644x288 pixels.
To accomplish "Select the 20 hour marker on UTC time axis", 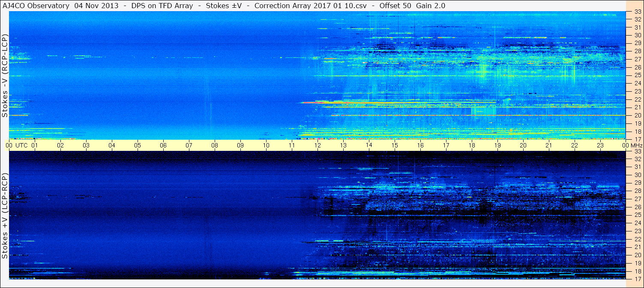I will 523,145.
